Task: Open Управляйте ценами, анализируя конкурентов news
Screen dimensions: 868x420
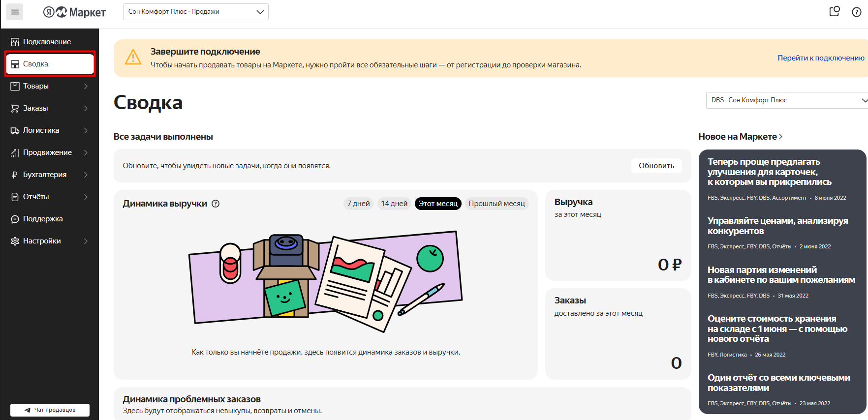Action: 777,226
